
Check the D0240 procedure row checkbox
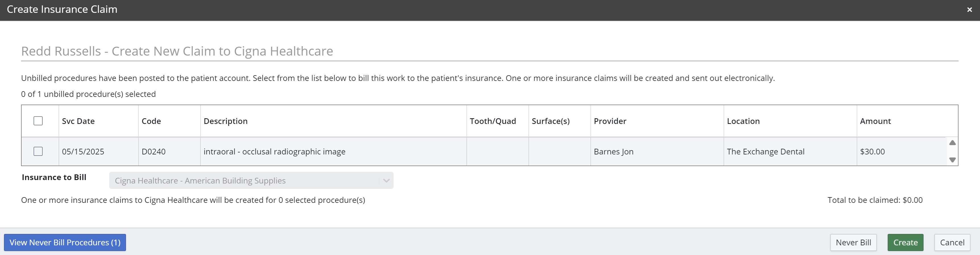click(x=38, y=151)
